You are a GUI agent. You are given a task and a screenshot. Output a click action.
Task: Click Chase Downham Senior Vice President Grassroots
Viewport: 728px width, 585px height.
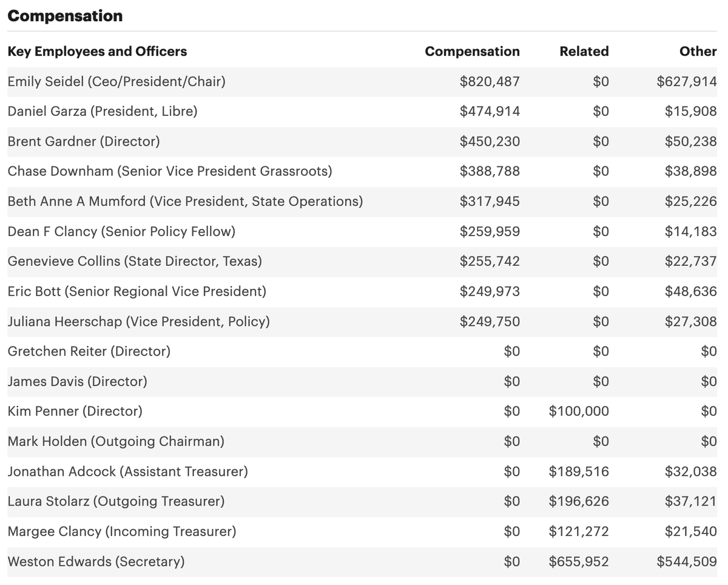[170, 171]
